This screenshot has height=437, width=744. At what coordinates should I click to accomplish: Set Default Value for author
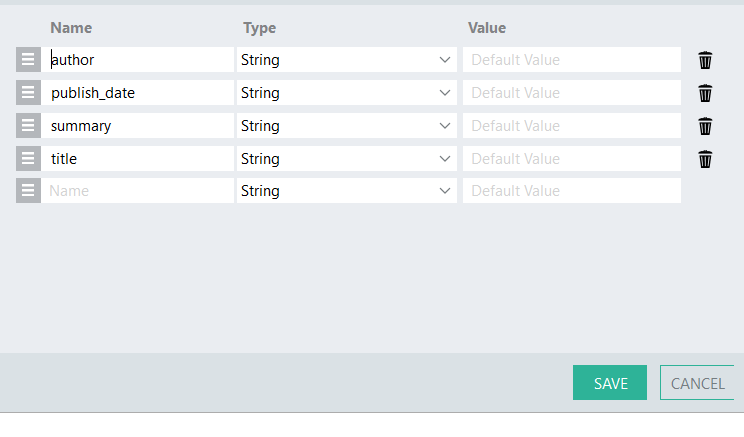tap(572, 59)
